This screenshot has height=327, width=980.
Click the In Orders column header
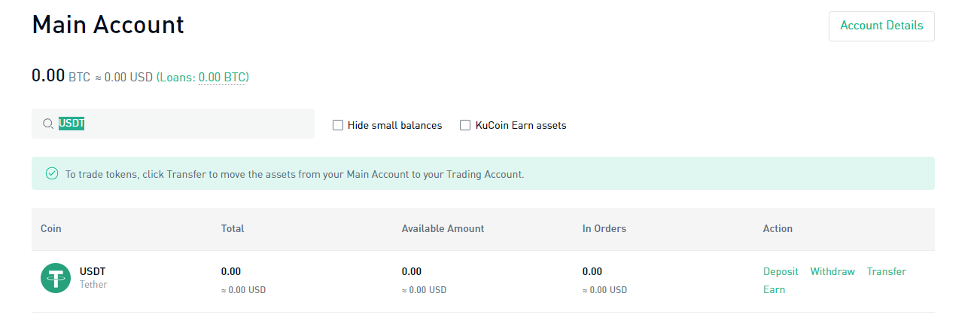tap(604, 228)
